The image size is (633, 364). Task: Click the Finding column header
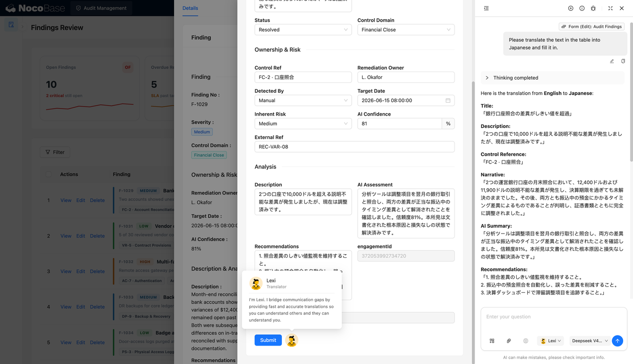coord(122,174)
